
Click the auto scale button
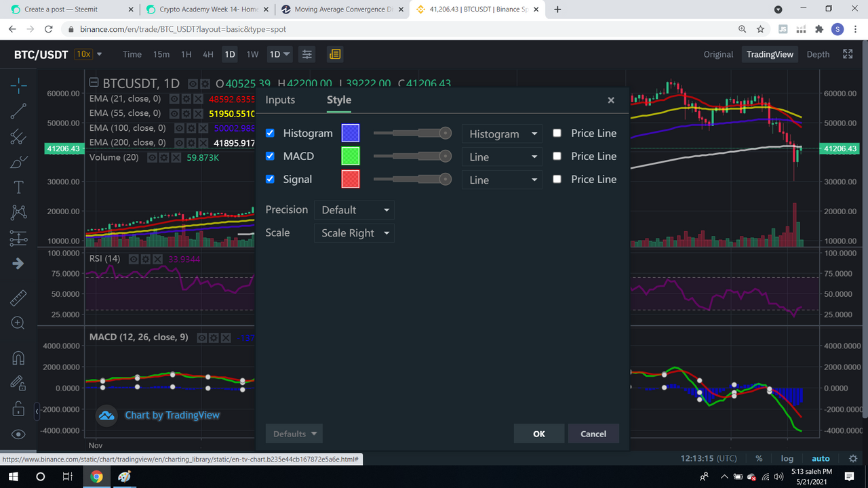click(x=821, y=459)
